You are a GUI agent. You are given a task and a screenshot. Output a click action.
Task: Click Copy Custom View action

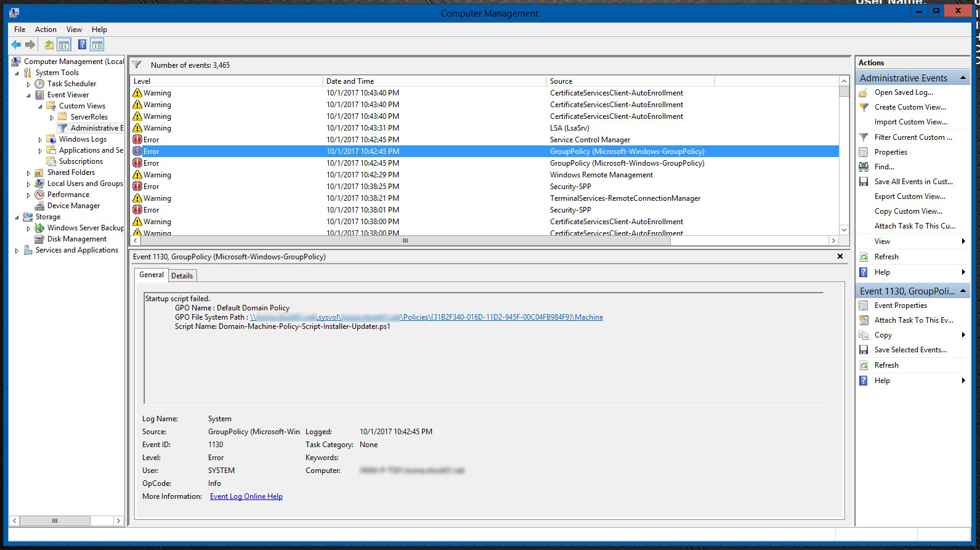pos(909,211)
